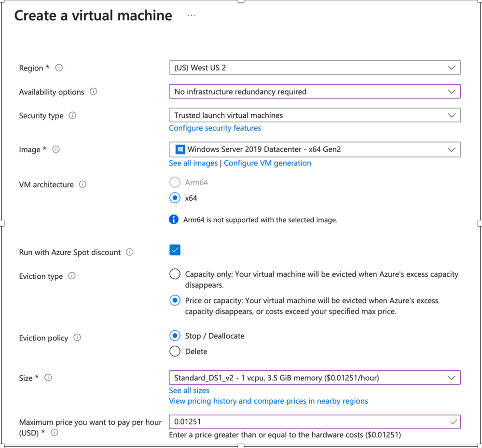Choose Capacity only eviction type
Image resolution: width=482 pixels, height=448 pixels.
click(175, 274)
